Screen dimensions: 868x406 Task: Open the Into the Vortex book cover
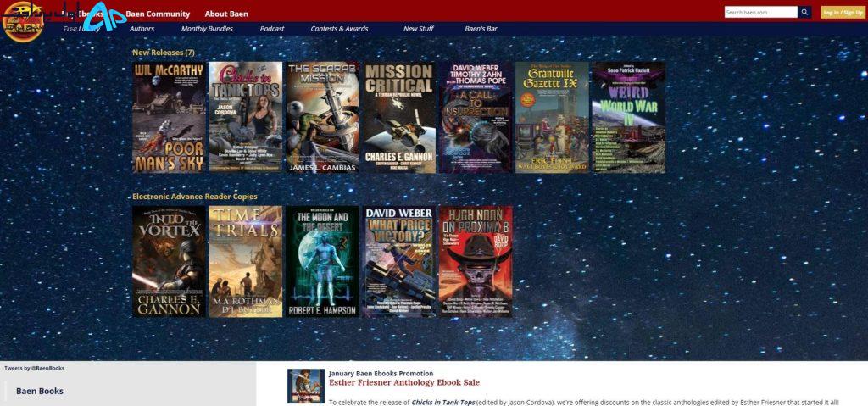[x=169, y=261]
